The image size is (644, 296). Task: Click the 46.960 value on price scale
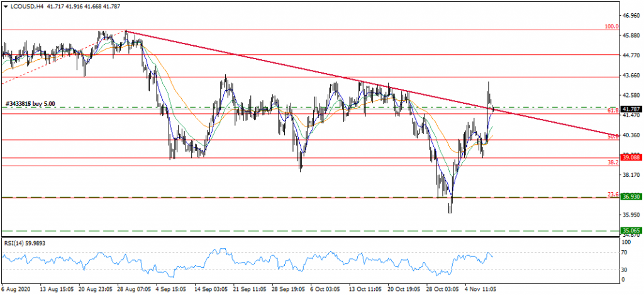(631, 15)
